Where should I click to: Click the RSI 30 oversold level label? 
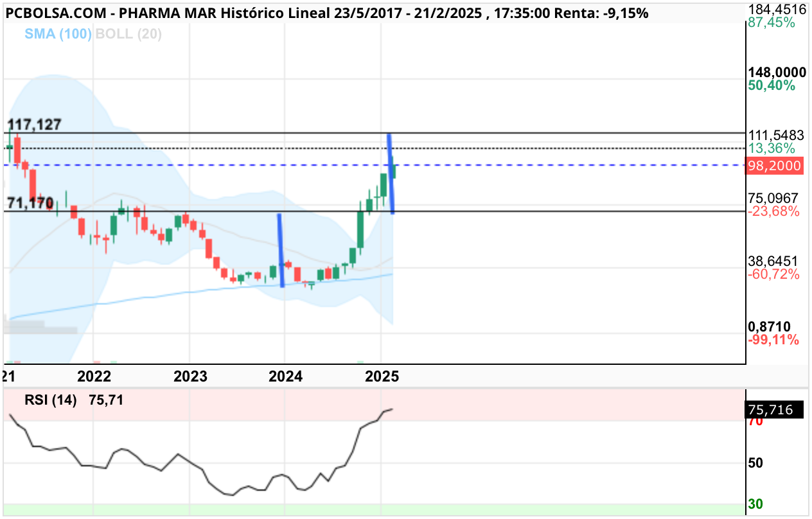click(x=755, y=504)
